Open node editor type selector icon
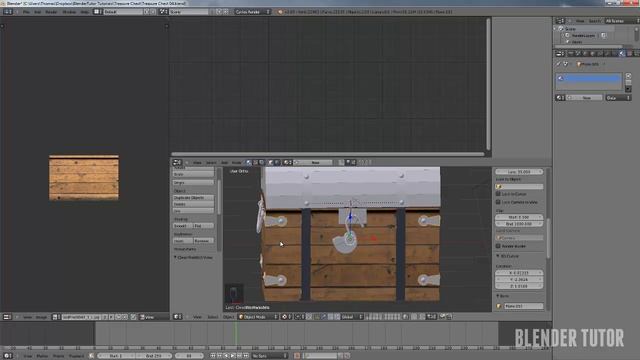Image resolution: width=640 pixels, height=360 pixels. pyautogui.click(x=177, y=162)
